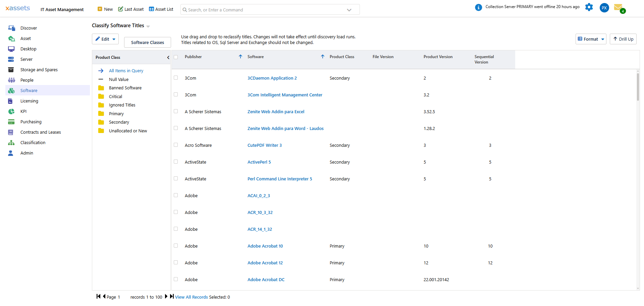Check the checkbox for Adobe Acrobat 10 row
This screenshot has width=644, height=306.
pyautogui.click(x=176, y=246)
